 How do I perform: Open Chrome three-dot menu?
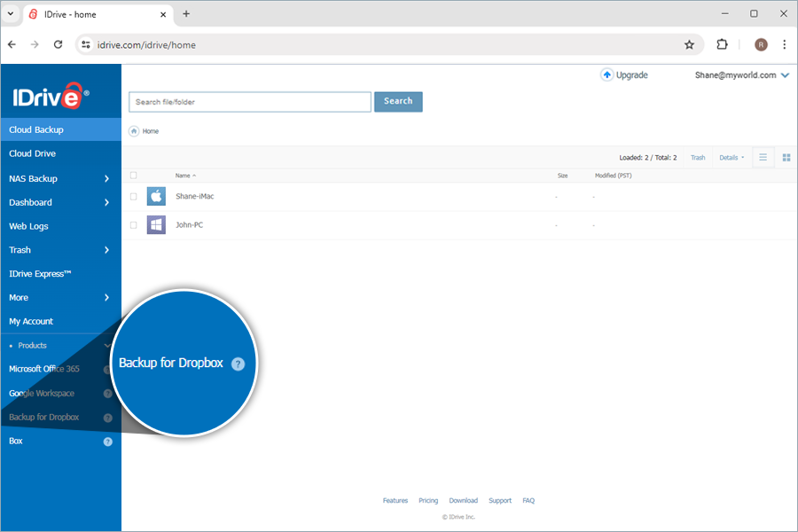[785, 45]
